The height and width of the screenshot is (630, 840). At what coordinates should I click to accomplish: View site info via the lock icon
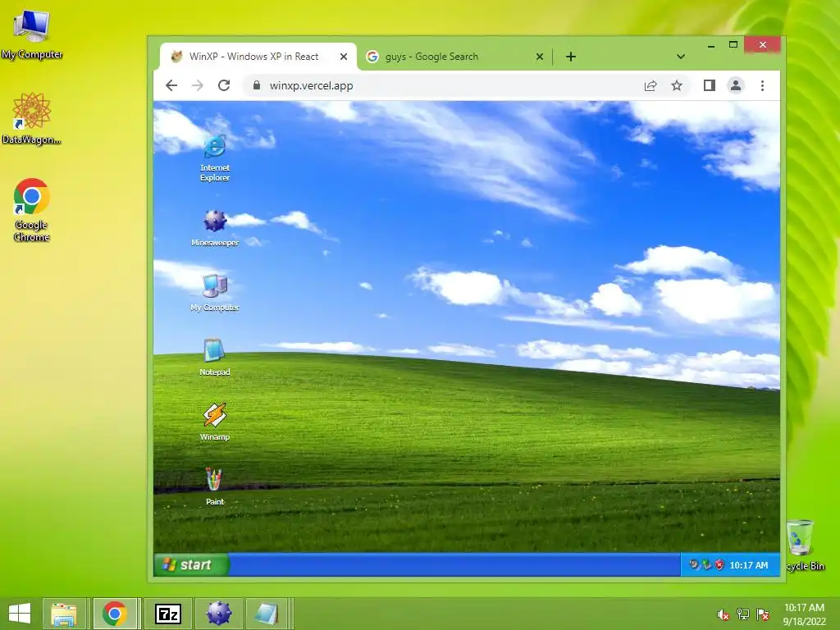click(x=257, y=85)
